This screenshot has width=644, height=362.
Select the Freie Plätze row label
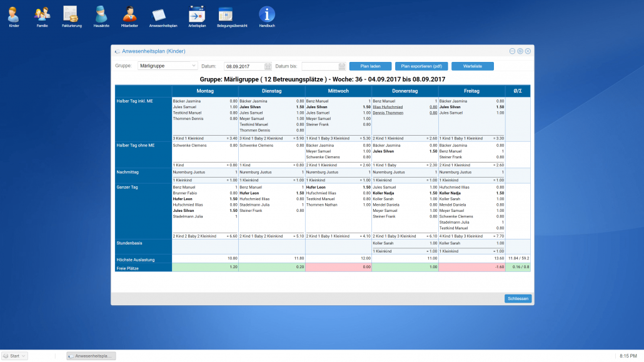(128, 268)
